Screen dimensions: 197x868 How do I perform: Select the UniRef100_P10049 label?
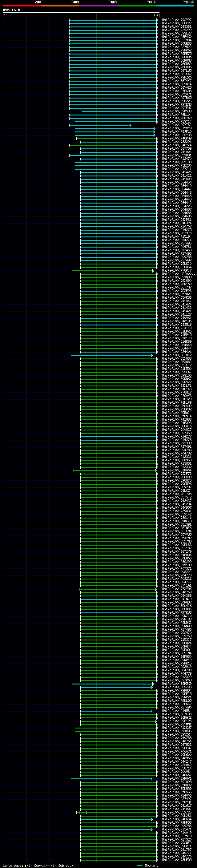176,833
